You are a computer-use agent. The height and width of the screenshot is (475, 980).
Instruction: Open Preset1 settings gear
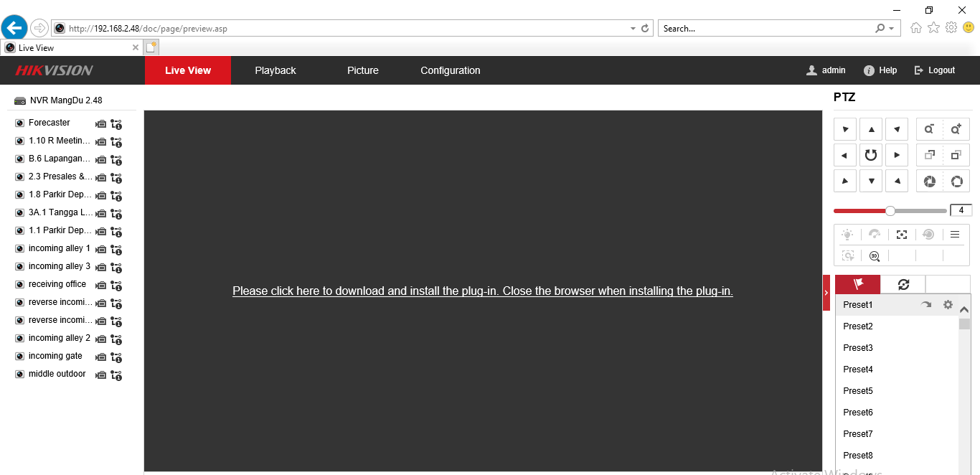(x=948, y=305)
